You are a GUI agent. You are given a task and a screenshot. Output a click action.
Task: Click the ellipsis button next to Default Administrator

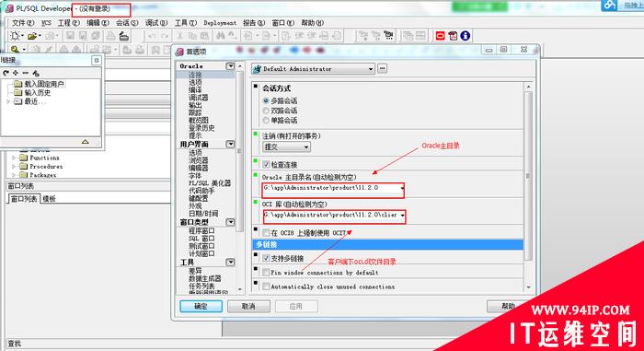(383, 68)
